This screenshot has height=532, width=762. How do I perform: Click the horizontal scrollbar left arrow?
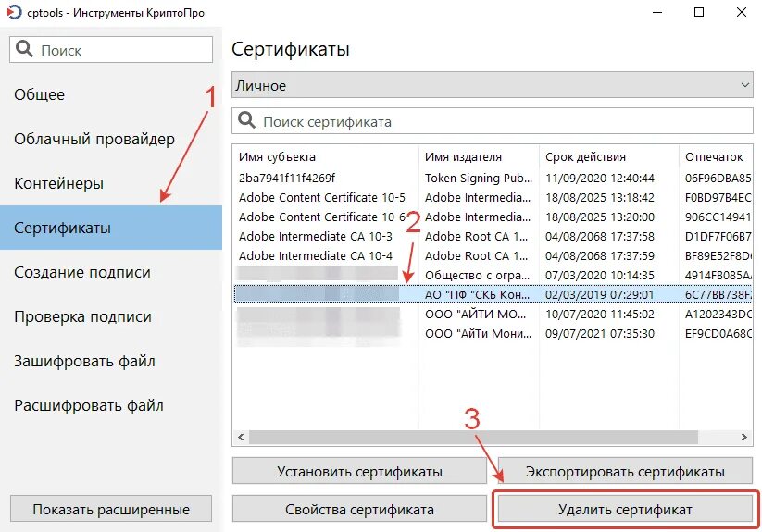point(241,437)
